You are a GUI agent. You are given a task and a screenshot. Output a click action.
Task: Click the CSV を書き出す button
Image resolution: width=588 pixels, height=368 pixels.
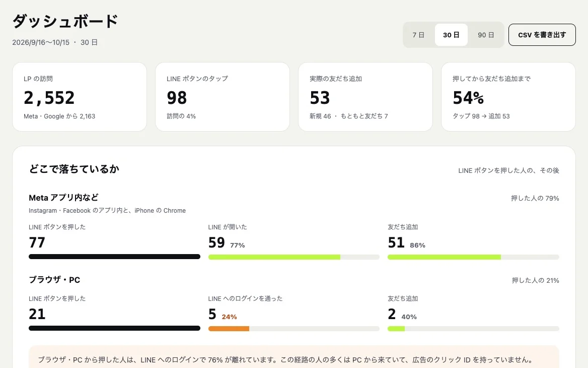click(542, 35)
